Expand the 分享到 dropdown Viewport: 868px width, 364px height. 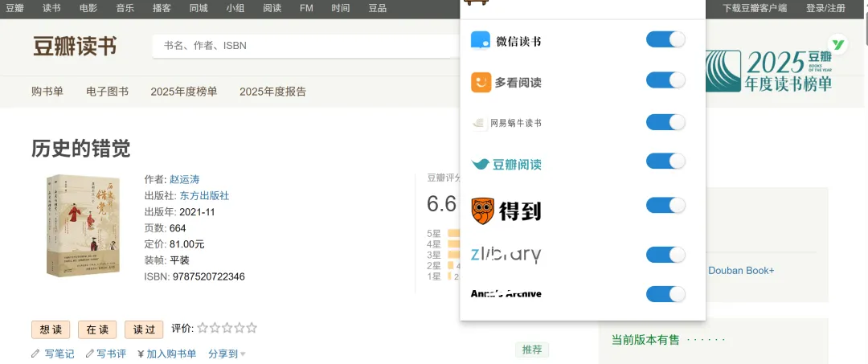coord(227,354)
